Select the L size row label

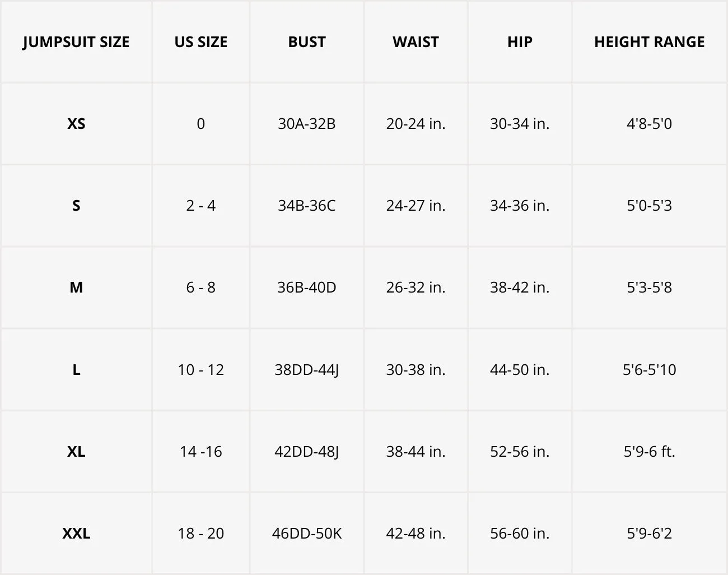pos(76,370)
